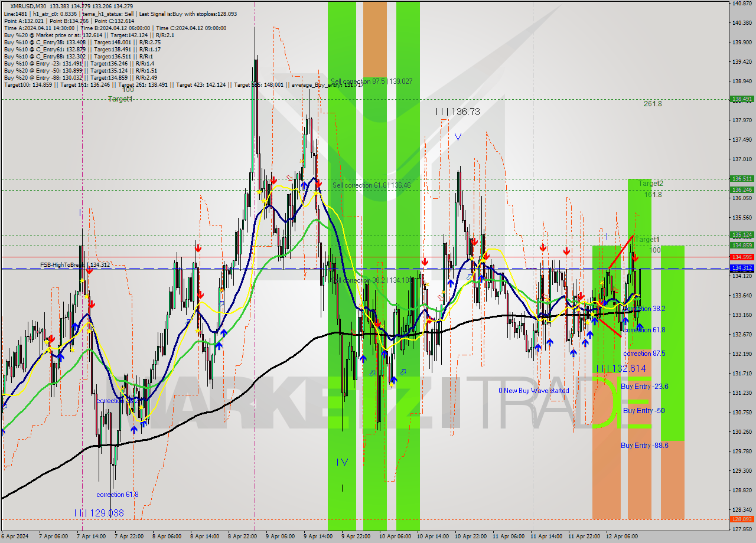Click the '10 Apr 06:00' time label

click(x=395, y=536)
